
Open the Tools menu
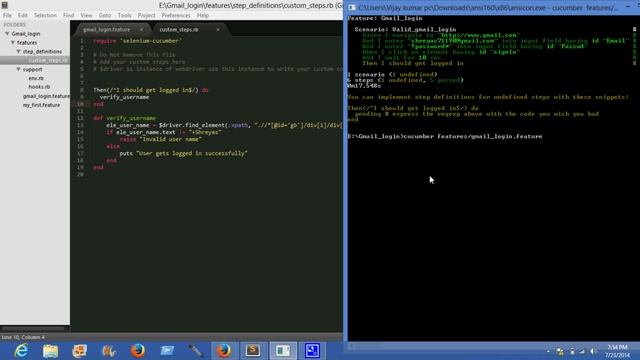[124, 16]
